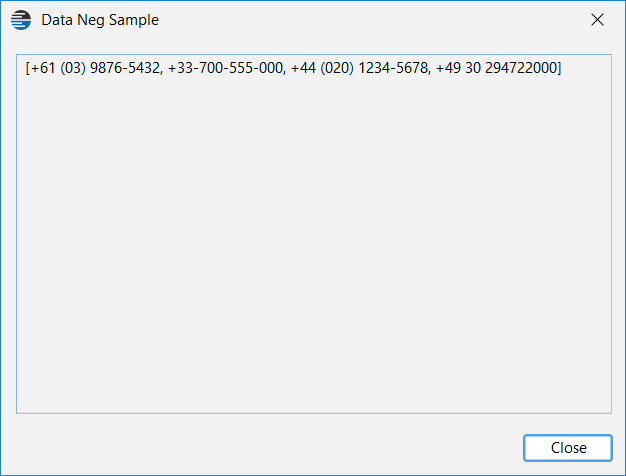Click the closing square bracket in sample
The width and height of the screenshot is (626, 476).
click(x=559, y=68)
